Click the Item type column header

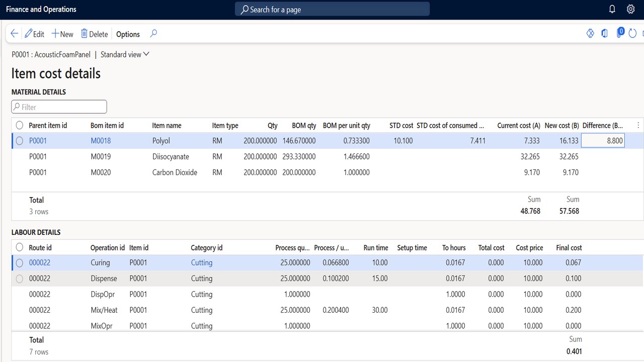(x=225, y=125)
